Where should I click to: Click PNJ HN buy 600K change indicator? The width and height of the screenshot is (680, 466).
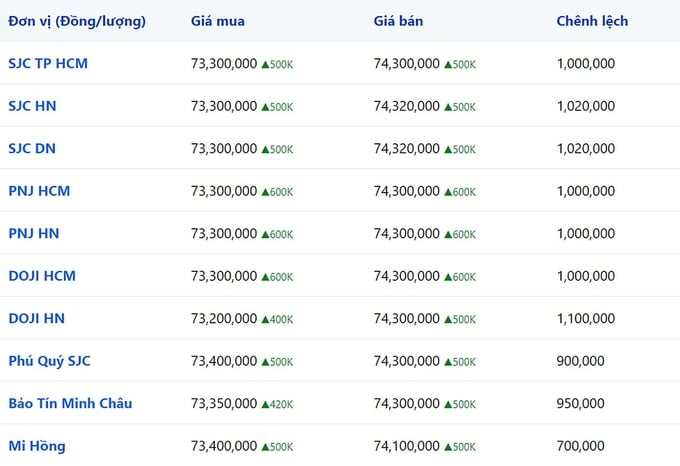(278, 235)
